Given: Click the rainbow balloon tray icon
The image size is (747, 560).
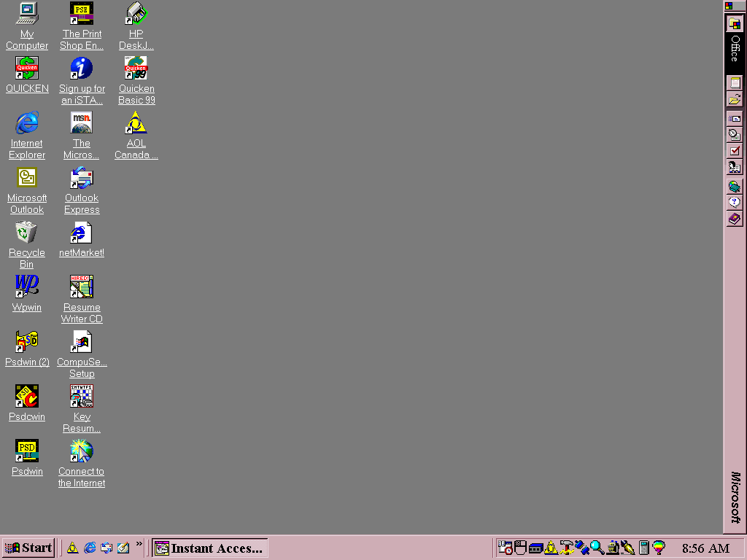Looking at the screenshot, I should (659, 548).
